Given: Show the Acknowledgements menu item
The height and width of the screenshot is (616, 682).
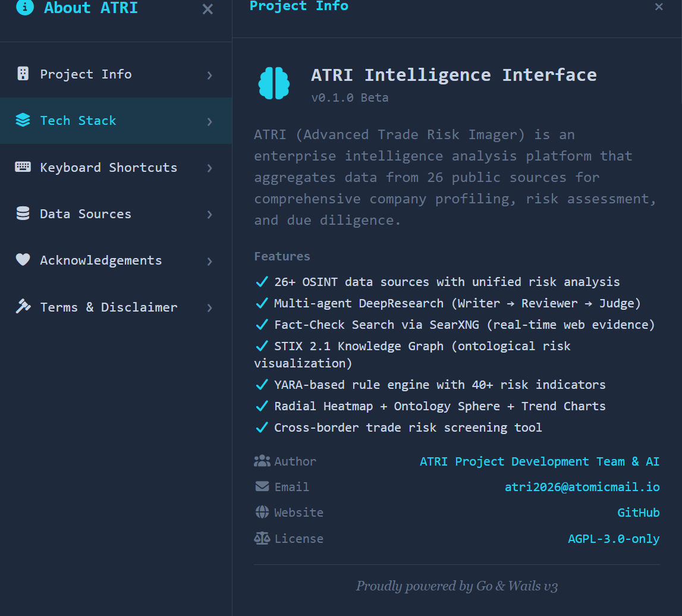Looking at the screenshot, I should [116, 260].
